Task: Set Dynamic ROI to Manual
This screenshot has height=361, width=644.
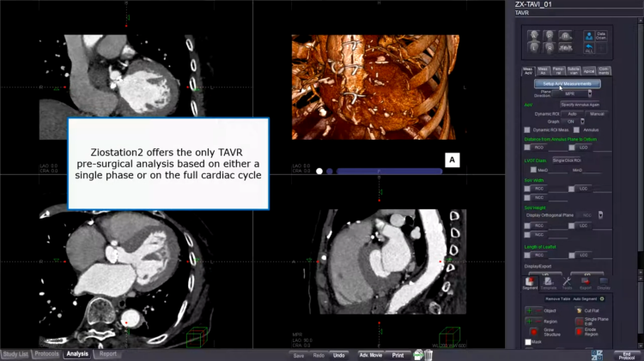Action: [597, 114]
